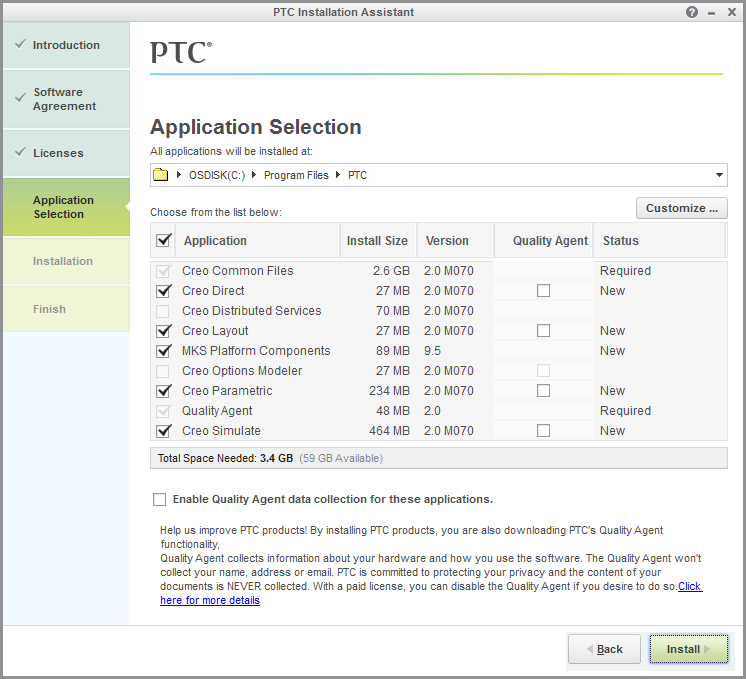Enable Quality Agent for Creo Simulate

[543, 431]
